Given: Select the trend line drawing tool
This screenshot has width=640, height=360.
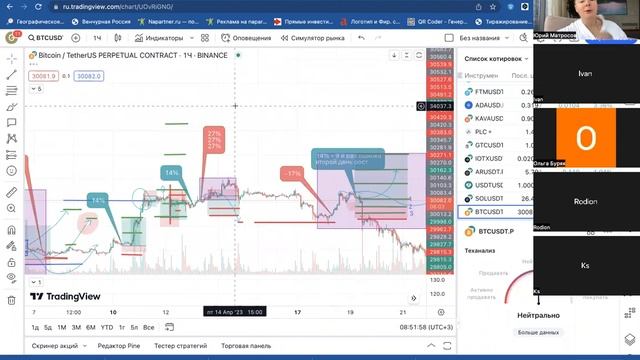Looking at the screenshot, I should (11, 75).
